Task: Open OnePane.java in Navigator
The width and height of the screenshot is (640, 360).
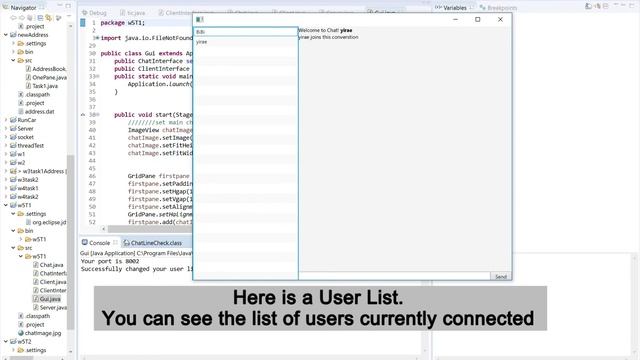Action: 49,77
